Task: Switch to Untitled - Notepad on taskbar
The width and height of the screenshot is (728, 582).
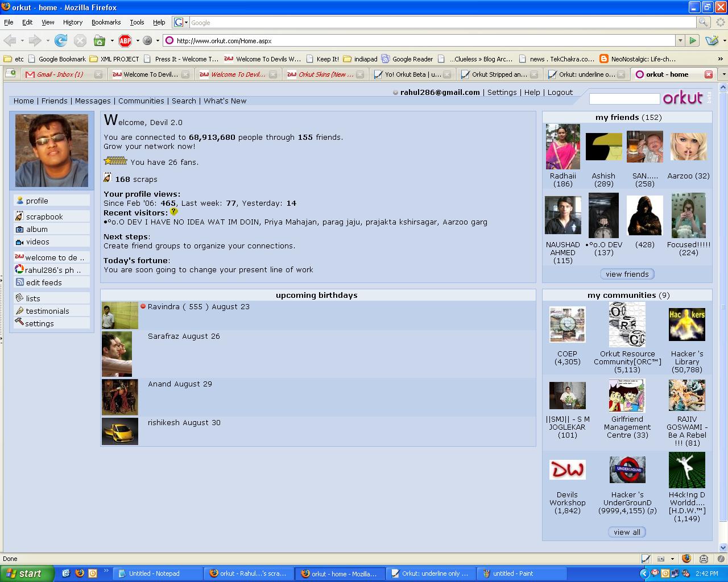Action: click(157, 573)
